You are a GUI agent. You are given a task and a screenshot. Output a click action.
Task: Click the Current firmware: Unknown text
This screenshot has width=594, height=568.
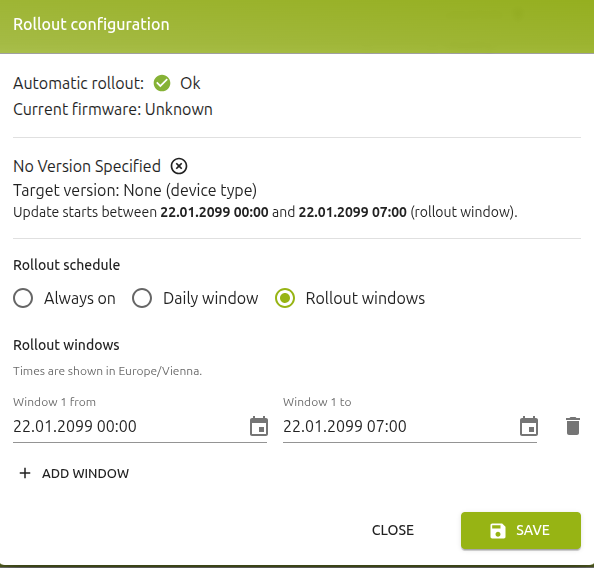(113, 110)
